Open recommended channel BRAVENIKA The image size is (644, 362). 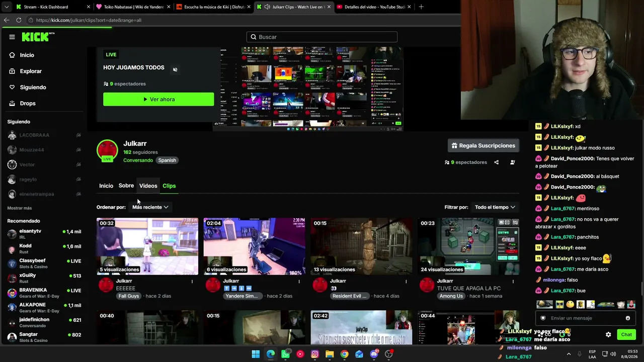coord(44,293)
